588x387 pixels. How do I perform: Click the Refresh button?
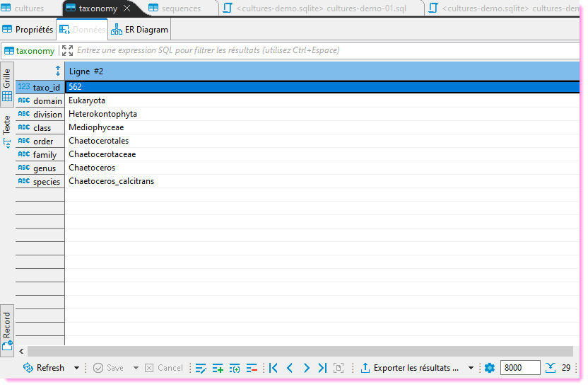click(44, 368)
